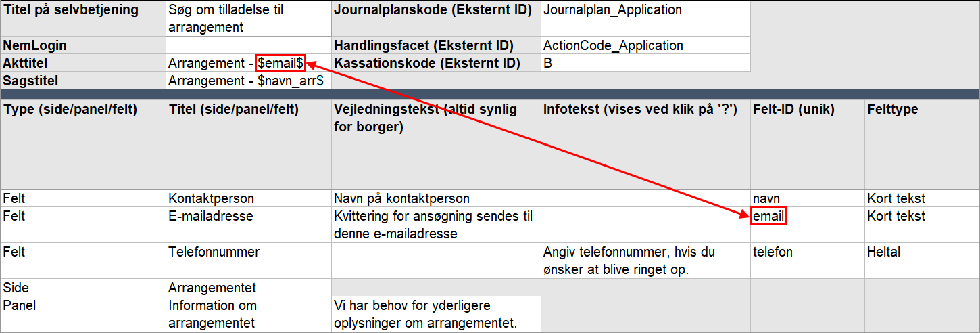Select the 'Information om arrangementet' panel title cell
The height and width of the screenshot is (333, 980).
pos(248,314)
